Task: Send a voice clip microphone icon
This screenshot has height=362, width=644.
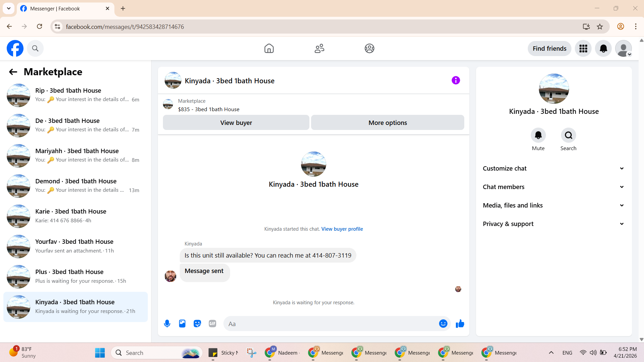Action: pos(167,324)
